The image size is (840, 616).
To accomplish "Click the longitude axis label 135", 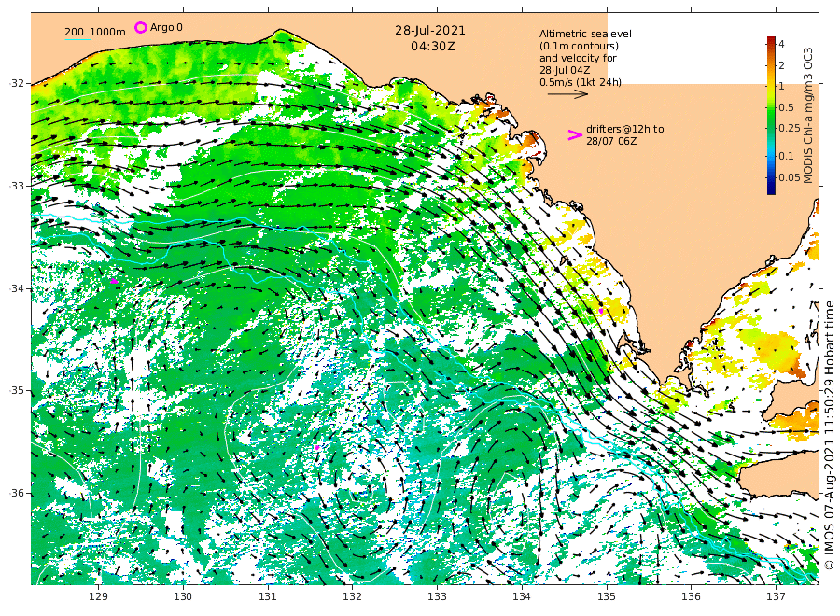I will (607, 596).
